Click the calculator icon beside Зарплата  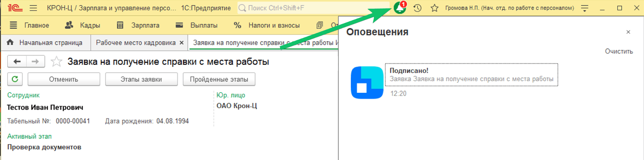(120, 25)
